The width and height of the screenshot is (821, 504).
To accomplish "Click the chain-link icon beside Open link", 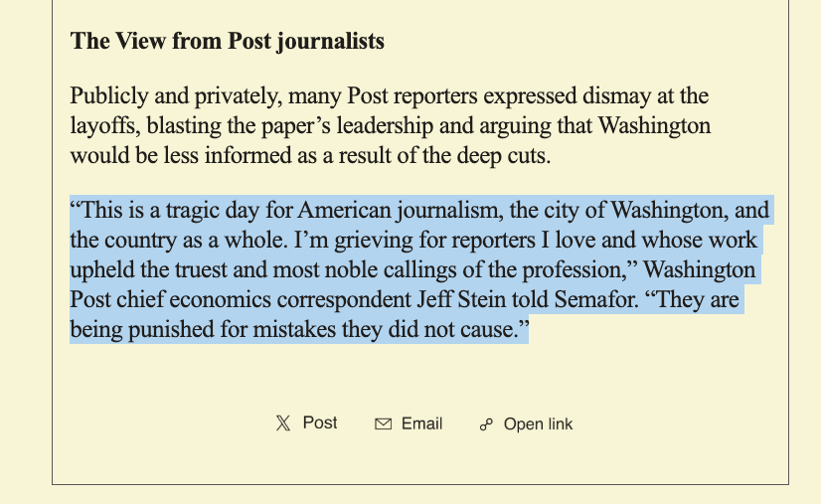I will [x=486, y=424].
